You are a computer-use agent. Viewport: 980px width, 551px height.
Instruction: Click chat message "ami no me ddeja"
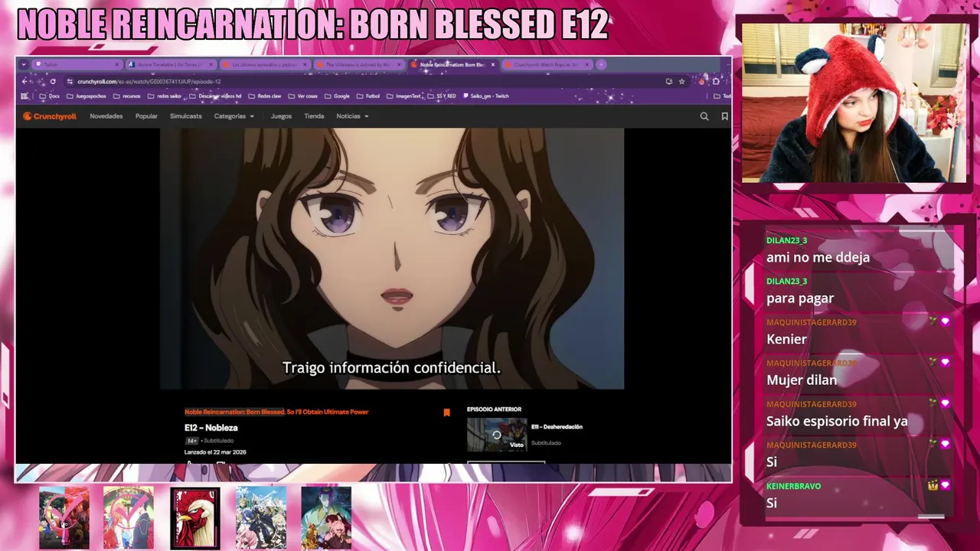(818, 258)
